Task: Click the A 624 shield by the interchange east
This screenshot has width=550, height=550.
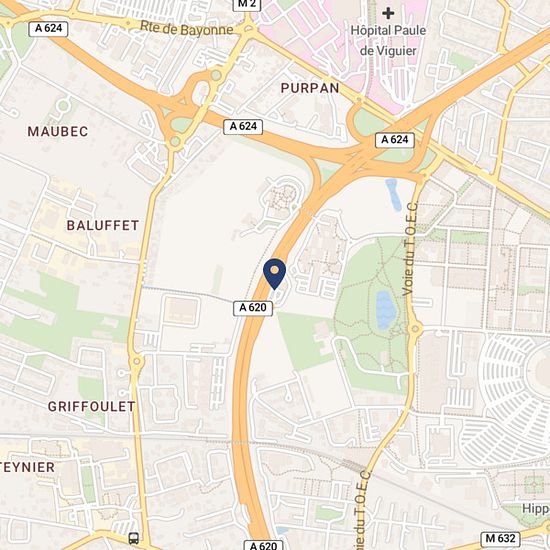Action: pyautogui.click(x=395, y=140)
